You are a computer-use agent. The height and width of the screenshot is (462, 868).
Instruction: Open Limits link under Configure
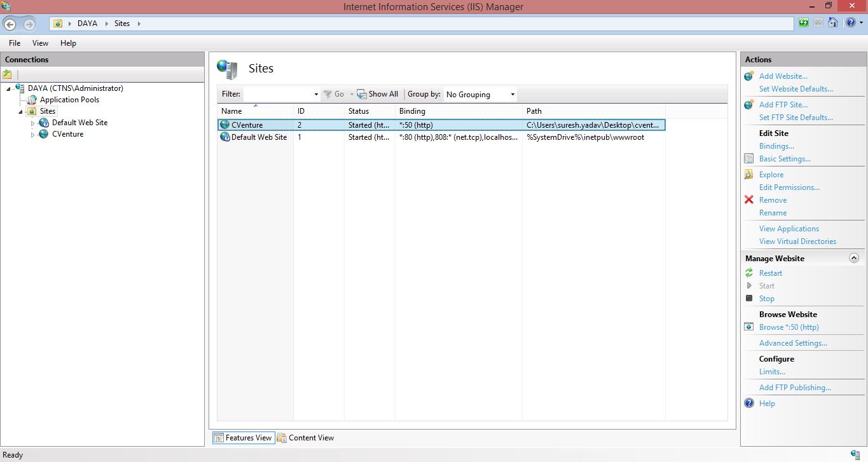(x=772, y=372)
